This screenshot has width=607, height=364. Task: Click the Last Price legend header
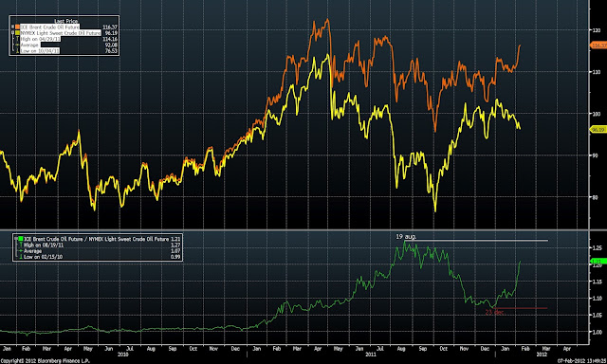point(65,21)
